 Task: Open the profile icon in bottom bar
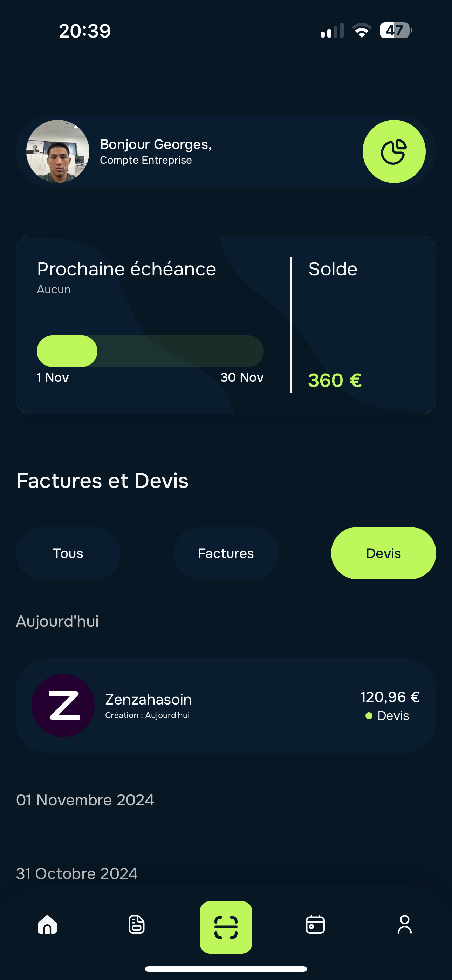pyautogui.click(x=404, y=925)
